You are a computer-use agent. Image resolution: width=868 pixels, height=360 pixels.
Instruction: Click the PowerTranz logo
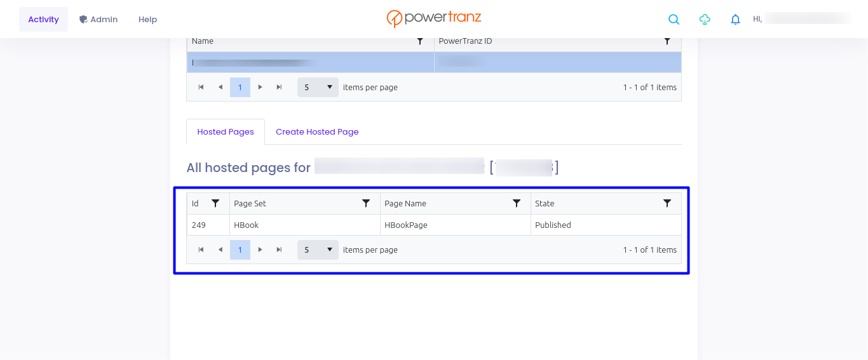pyautogui.click(x=434, y=18)
